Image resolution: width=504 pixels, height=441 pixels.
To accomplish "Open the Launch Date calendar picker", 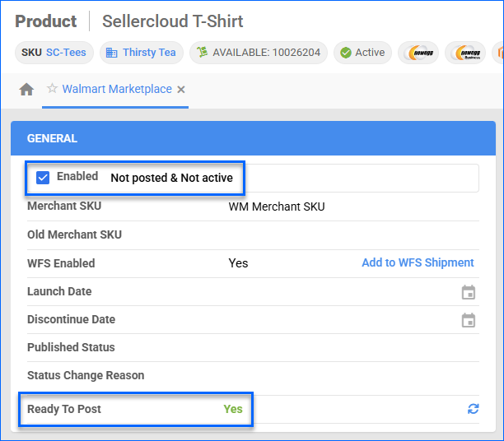I will (468, 292).
